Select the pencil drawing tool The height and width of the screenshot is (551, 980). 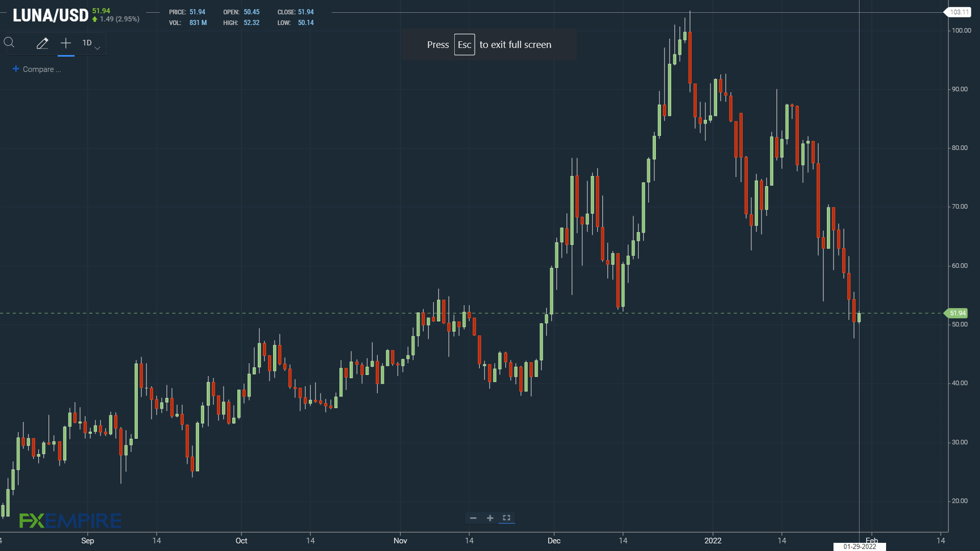[42, 43]
